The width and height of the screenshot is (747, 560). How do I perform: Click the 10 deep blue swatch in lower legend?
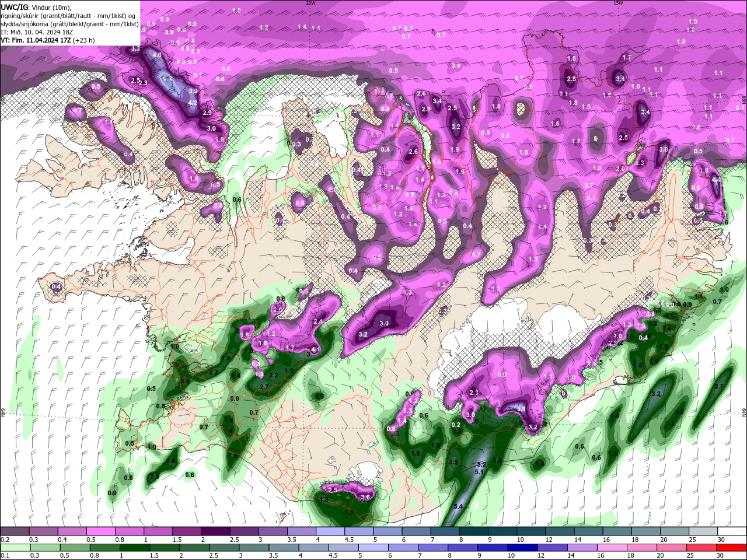coord(522,548)
